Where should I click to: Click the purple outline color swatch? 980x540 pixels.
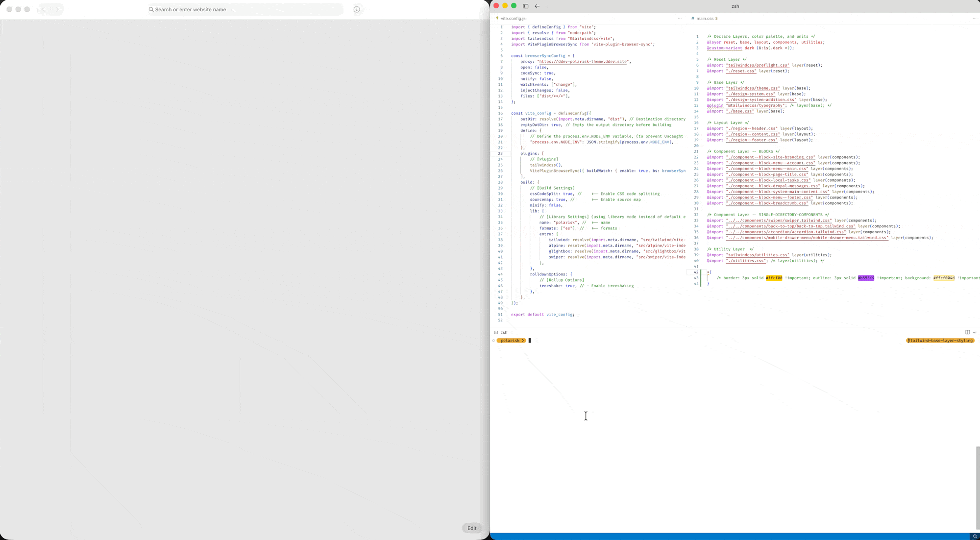[x=866, y=278]
